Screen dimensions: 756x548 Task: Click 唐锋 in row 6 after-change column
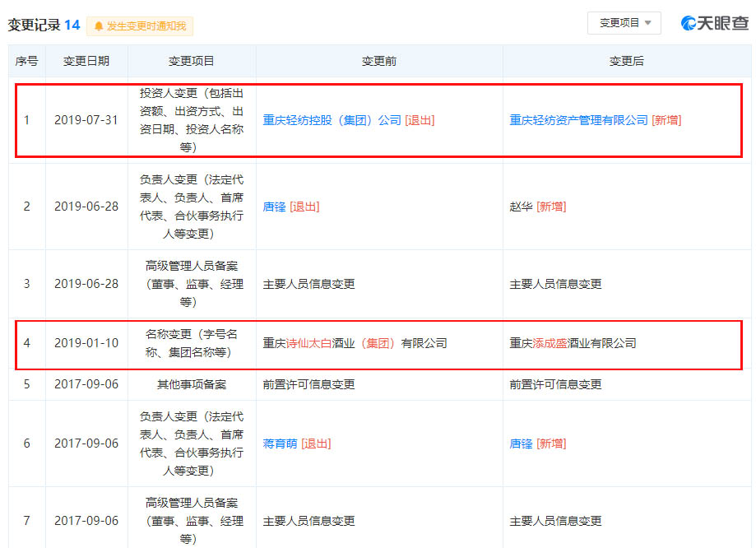pyautogui.click(x=521, y=444)
